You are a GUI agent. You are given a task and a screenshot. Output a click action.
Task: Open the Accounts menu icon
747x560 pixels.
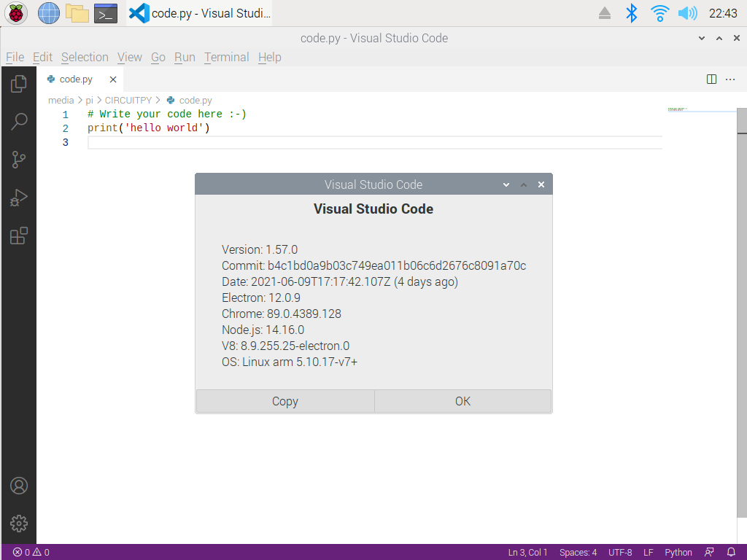(18, 486)
